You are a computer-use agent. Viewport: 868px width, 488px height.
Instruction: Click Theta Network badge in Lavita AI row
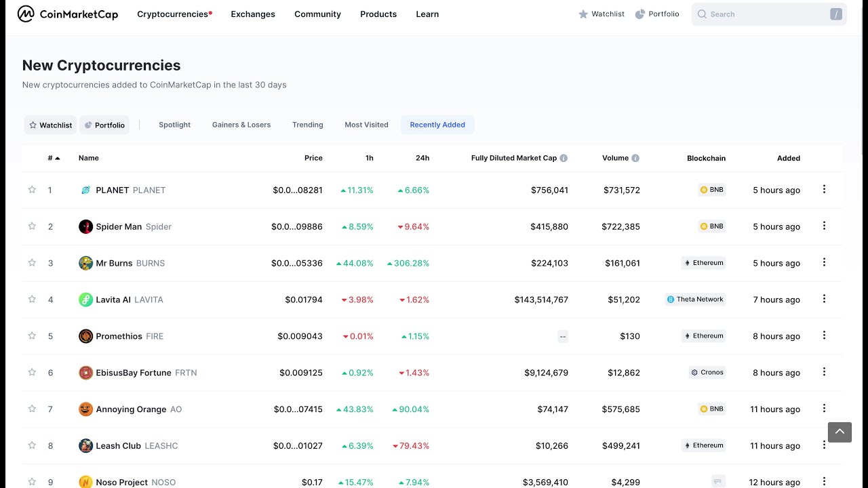coord(695,300)
